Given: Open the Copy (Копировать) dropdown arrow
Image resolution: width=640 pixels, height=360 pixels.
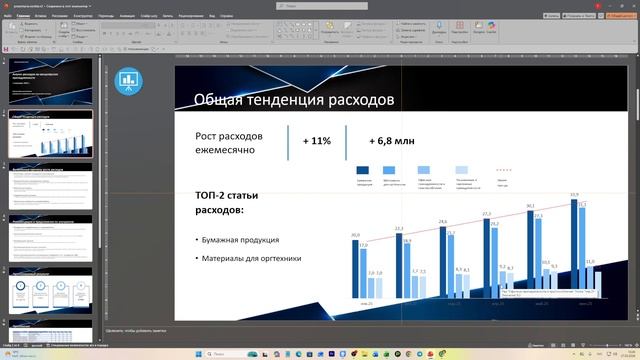Looking at the screenshot, I should click(46, 30).
